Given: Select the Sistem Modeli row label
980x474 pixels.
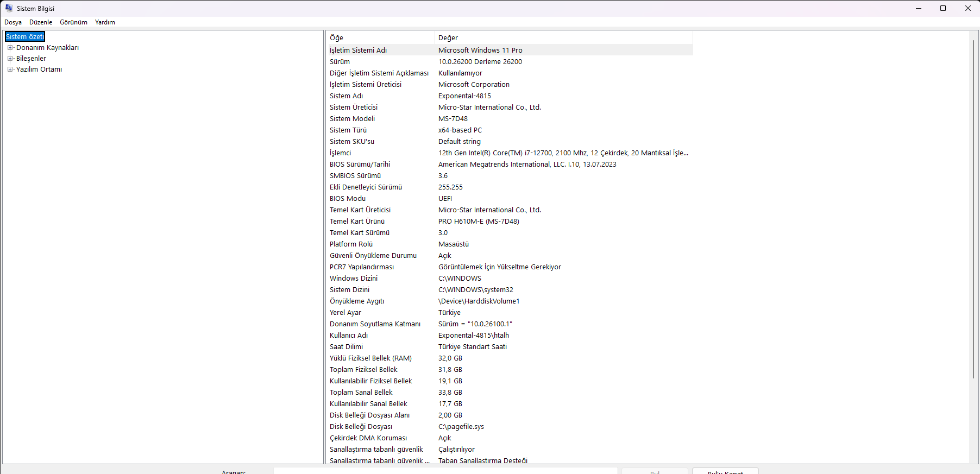Looking at the screenshot, I should click(x=352, y=118).
